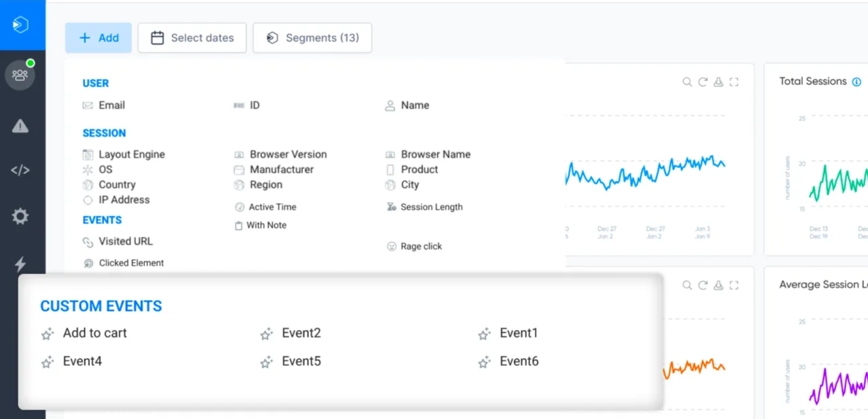Choose the Browser Name filter

pyautogui.click(x=428, y=154)
